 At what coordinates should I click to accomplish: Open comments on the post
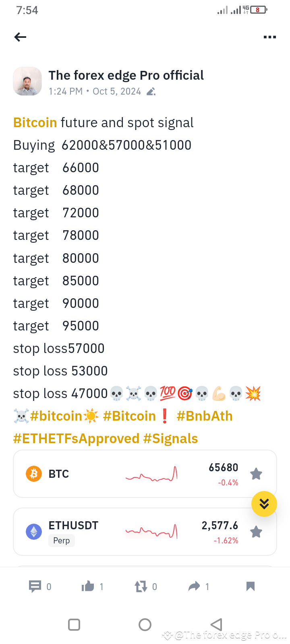(x=35, y=586)
